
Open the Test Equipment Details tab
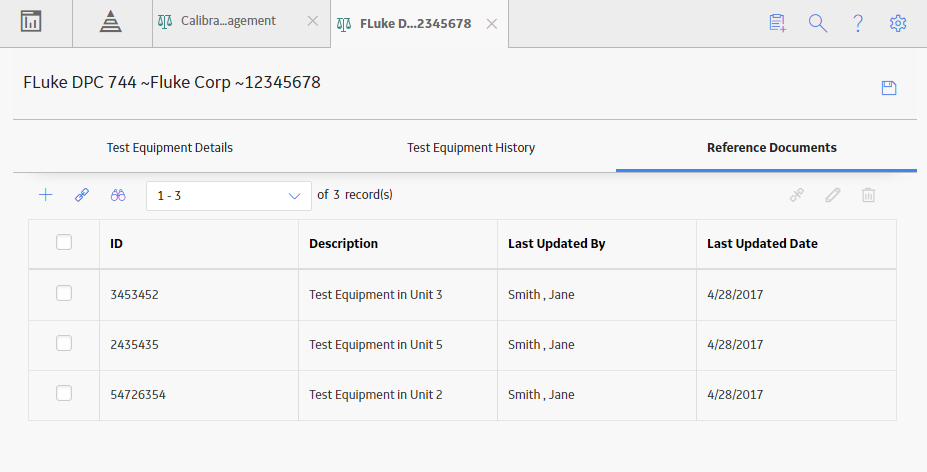(170, 148)
